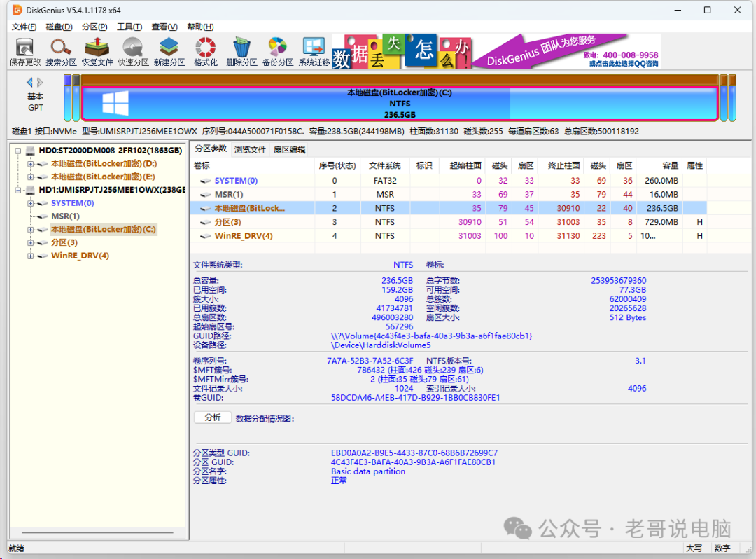Launch the 恢复文件 tool
Viewport: 756px width, 559px height.
click(x=97, y=52)
